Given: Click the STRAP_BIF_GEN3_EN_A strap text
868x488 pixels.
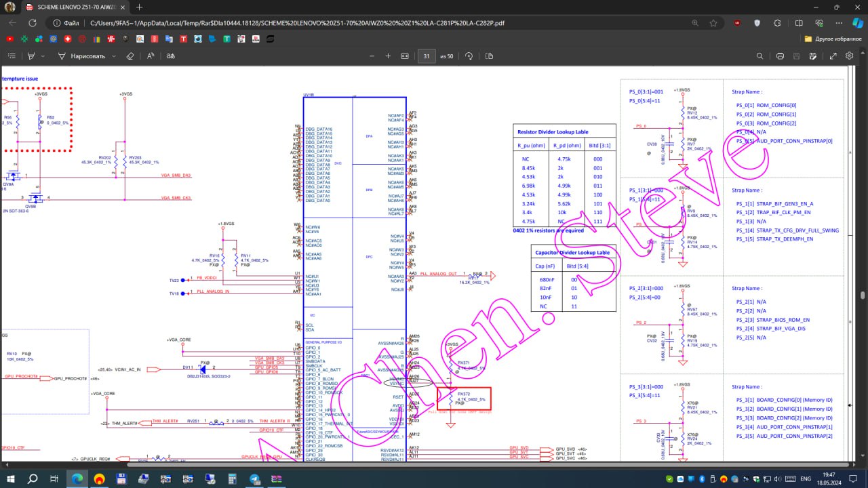Looking at the screenshot, I should coord(785,203).
